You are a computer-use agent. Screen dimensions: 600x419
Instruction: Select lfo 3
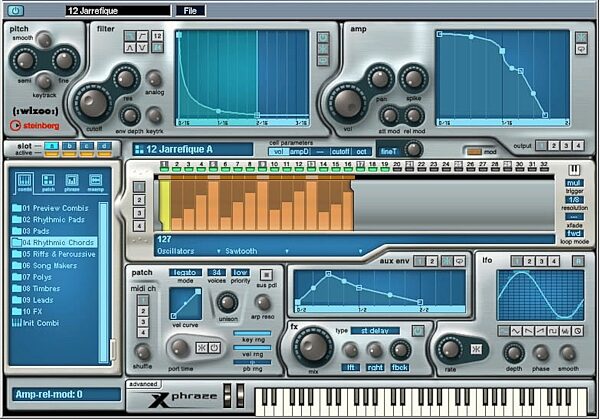[x=541, y=261]
